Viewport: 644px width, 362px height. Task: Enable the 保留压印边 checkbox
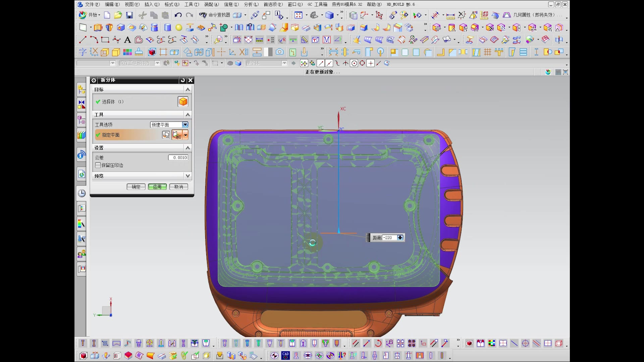[98, 165]
